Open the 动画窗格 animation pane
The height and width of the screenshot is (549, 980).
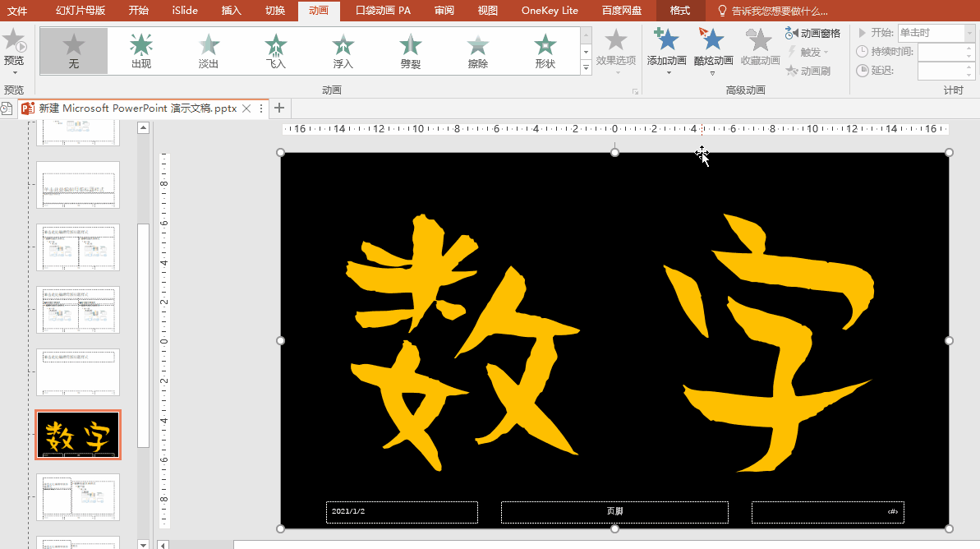point(812,34)
